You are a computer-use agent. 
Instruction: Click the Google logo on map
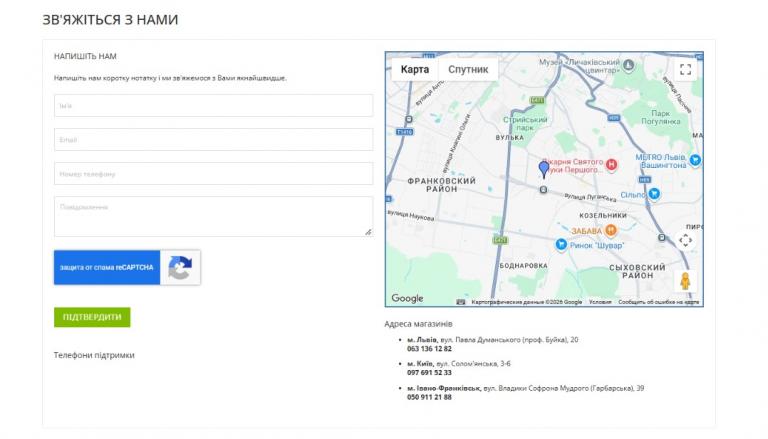[x=407, y=298]
